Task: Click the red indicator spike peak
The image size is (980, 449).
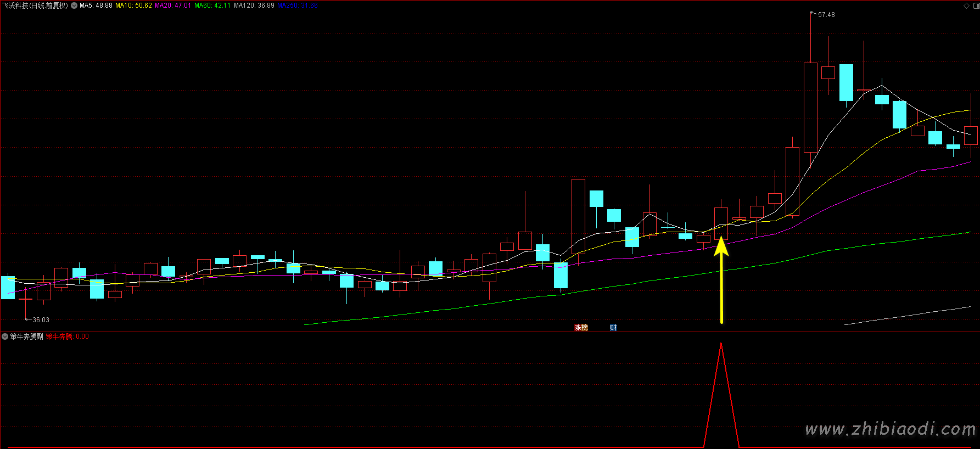Action: 721,345
